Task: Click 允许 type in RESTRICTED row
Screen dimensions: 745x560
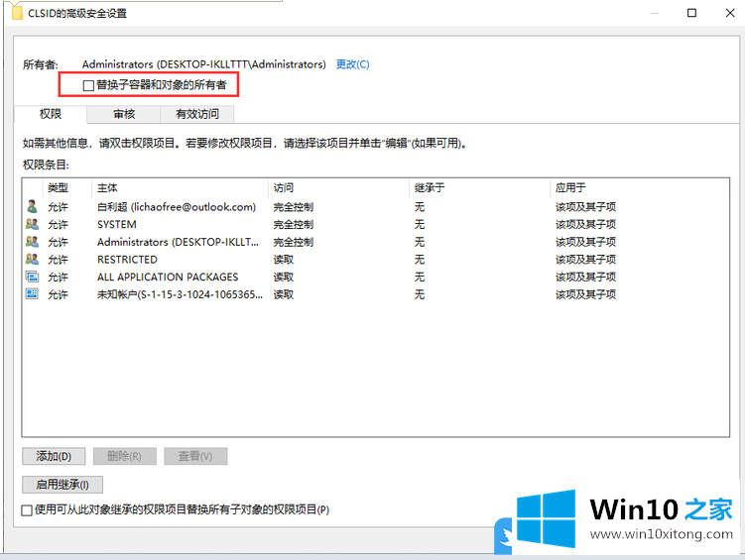Action: [58, 260]
